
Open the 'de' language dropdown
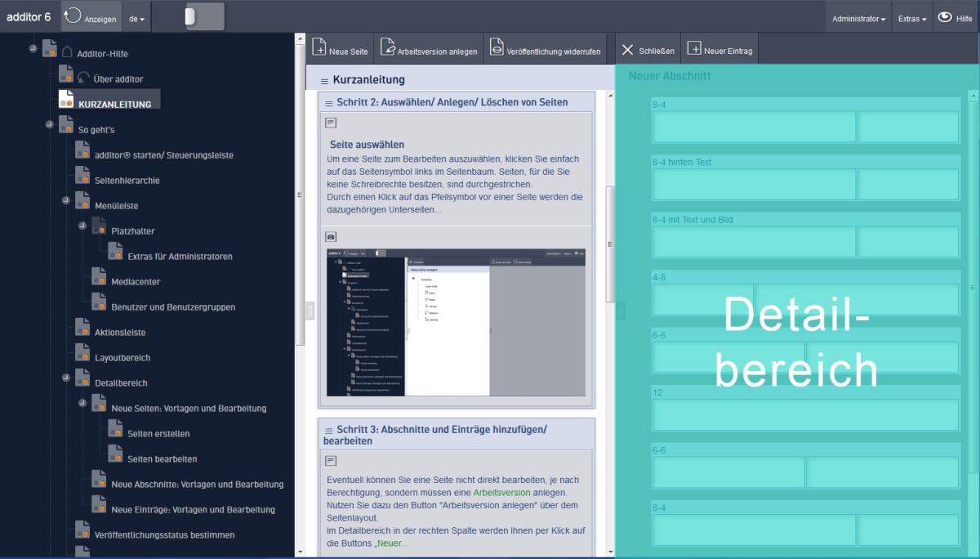pos(137,18)
